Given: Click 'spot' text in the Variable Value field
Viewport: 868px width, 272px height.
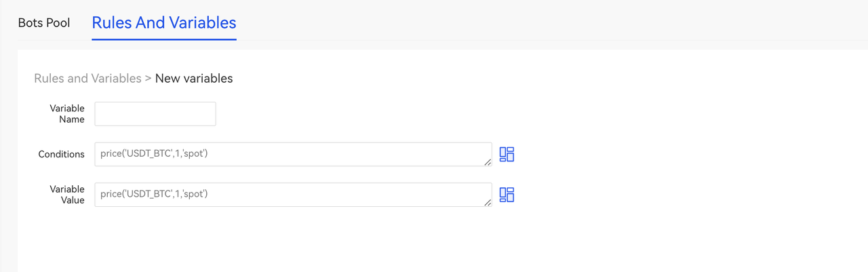Looking at the screenshot, I should [x=193, y=194].
